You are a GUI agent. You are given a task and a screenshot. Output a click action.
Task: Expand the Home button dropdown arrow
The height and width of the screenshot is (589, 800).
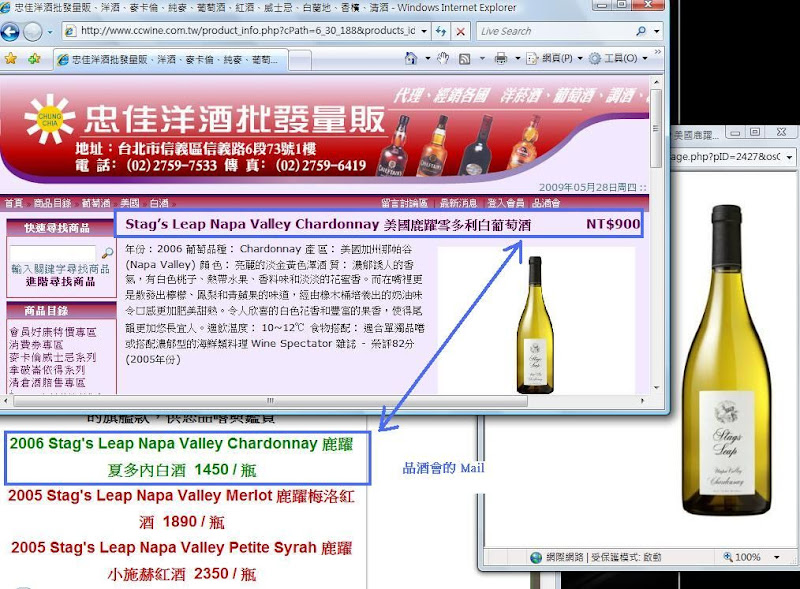click(x=428, y=58)
